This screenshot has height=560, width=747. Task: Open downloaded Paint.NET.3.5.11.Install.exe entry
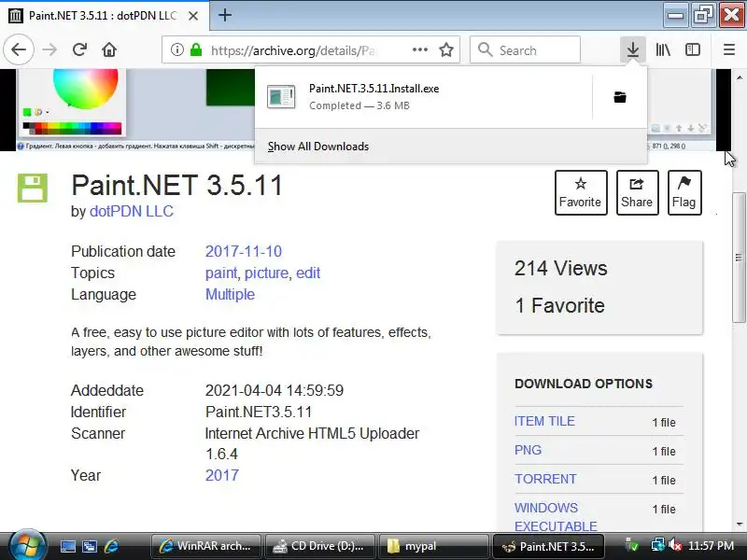coord(424,97)
